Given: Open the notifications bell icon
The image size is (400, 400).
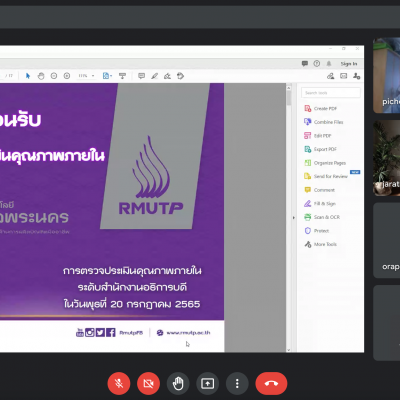Looking at the screenshot, I should 329,63.
